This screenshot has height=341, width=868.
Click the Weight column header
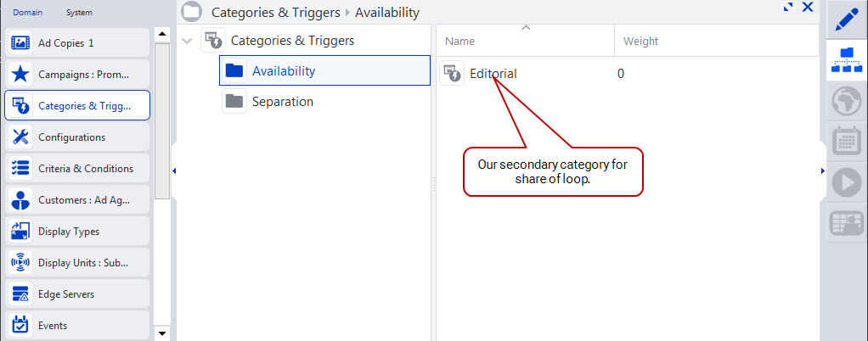coord(640,42)
